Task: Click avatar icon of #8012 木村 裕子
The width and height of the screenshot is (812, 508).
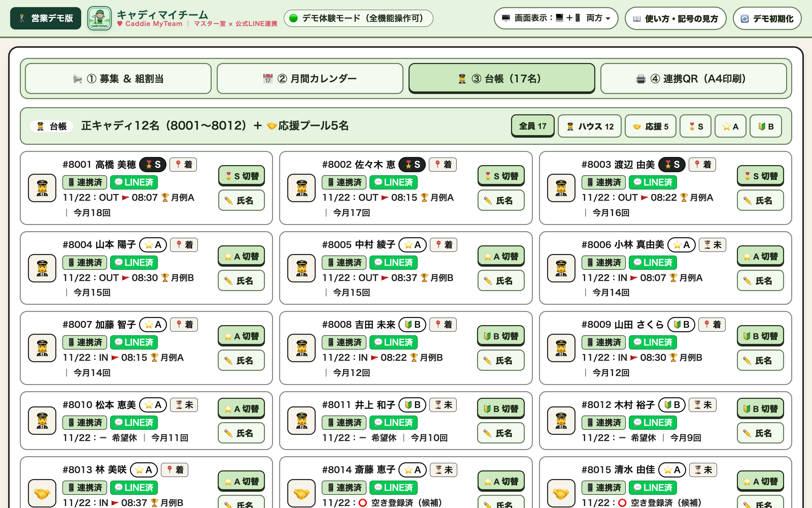Action: pos(561,421)
